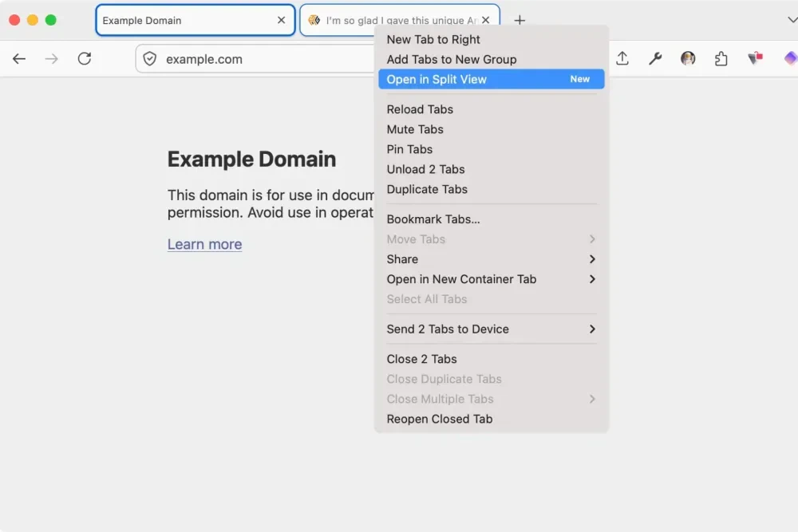This screenshot has height=532, width=798.
Task: Select Pin Tabs
Action: pos(491,149)
